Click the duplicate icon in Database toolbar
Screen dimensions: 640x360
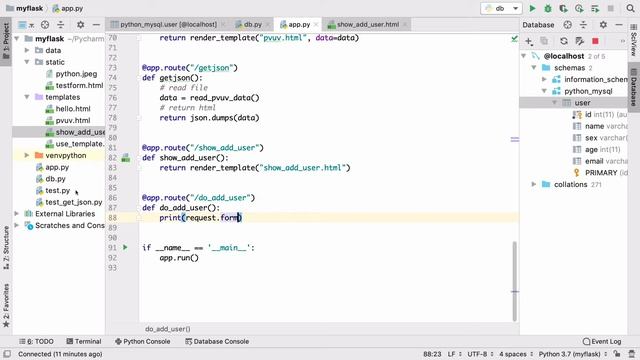pyautogui.click(x=544, y=41)
